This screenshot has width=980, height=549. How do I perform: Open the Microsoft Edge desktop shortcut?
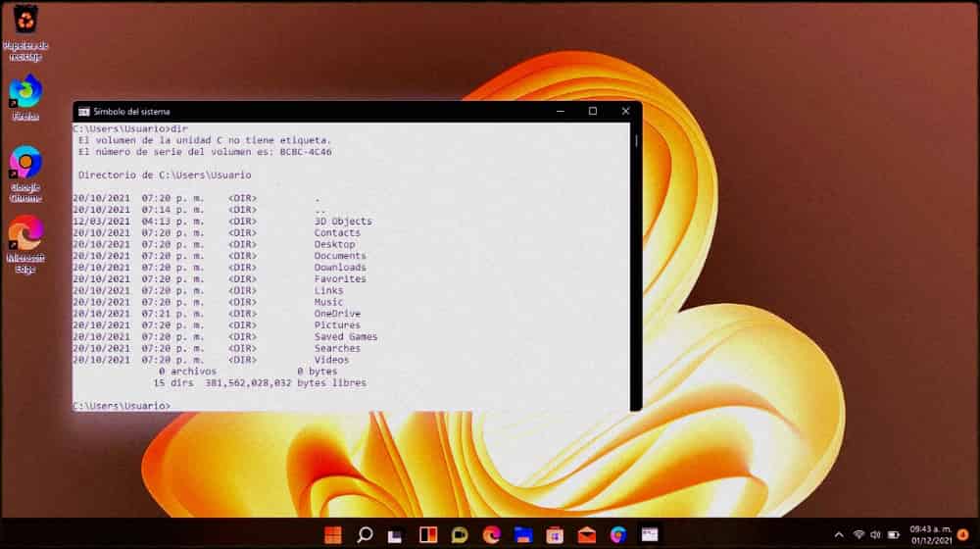click(x=25, y=235)
